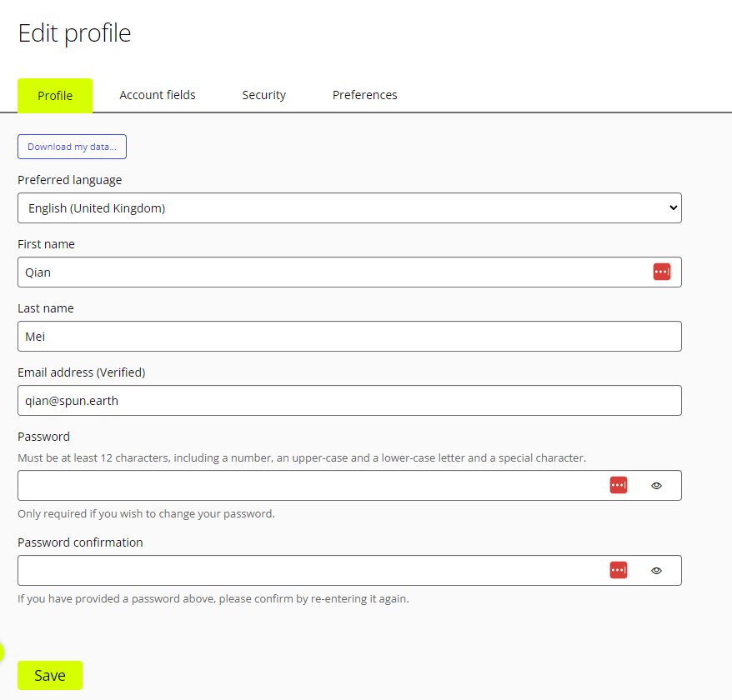Viewport: 732px width, 700px height.
Task: Click inside the Last name field showing Mei
Action: [349, 336]
